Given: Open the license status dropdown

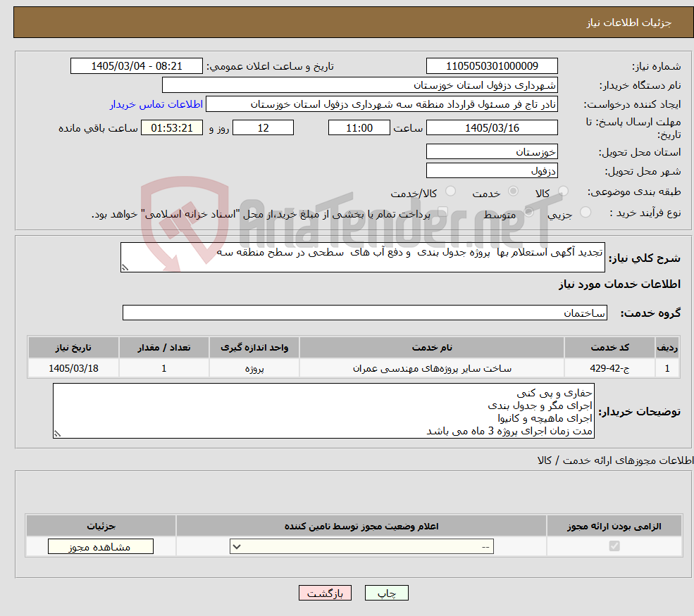Looking at the screenshot, I should pos(361,546).
